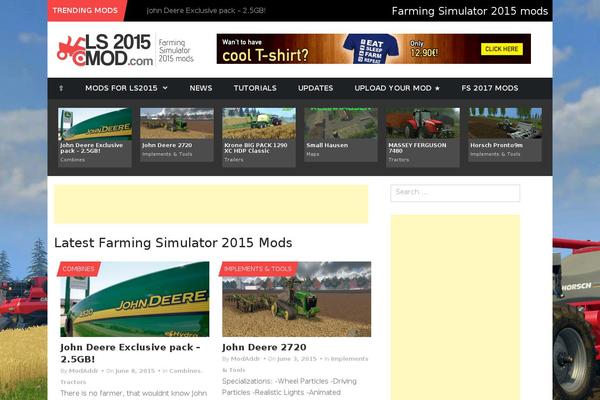Viewport: 600px width, 400px height.
Task: Visit FS 2017 Mods link in navbar
Action: coord(489,88)
